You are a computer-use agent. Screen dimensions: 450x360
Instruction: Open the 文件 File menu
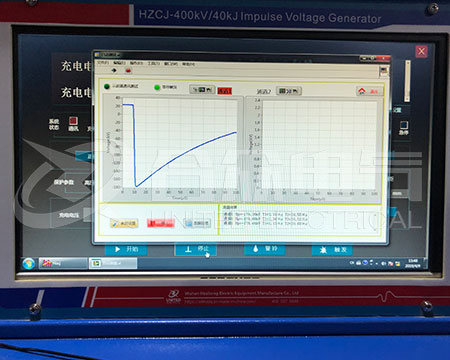(x=103, y=63)
